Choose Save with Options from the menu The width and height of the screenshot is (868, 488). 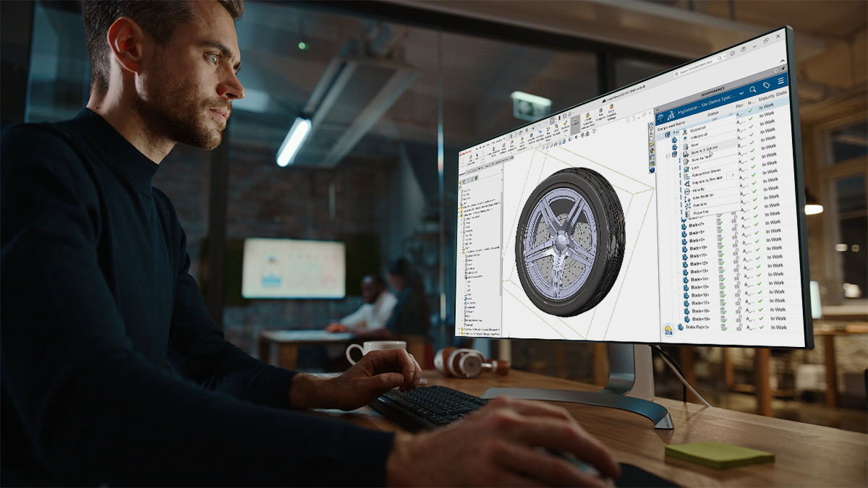(x=700, y=153)
